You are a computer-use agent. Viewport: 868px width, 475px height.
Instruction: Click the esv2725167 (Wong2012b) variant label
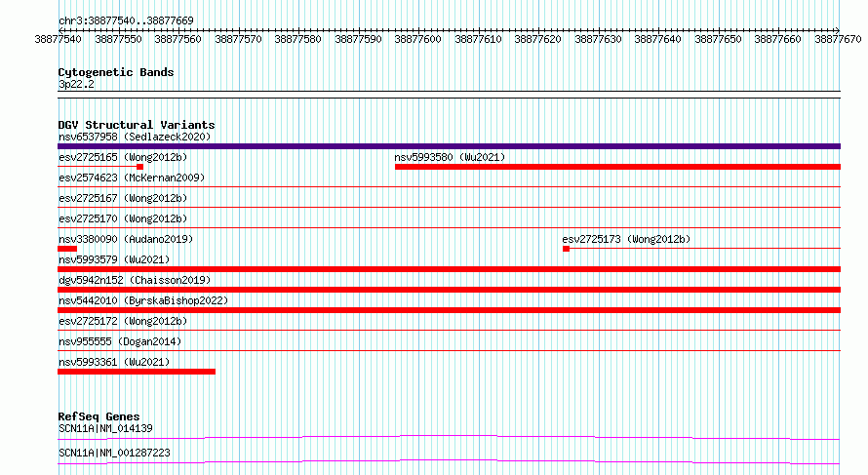click(123, 198)
